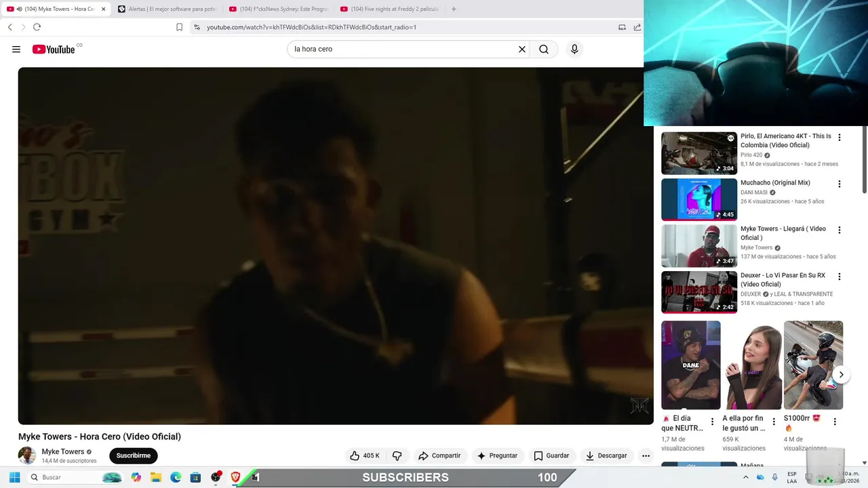This screenshot has width=868, height=488.
Task: Play 'Myke Towers - Llegará' recommended video
Action: click(x=699, y=245)
